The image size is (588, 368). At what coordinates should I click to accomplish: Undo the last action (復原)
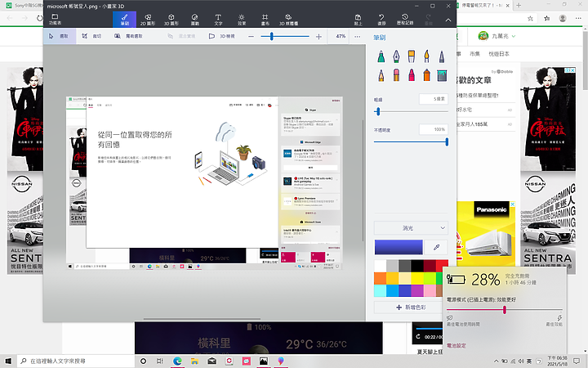(x=381, y=19)
